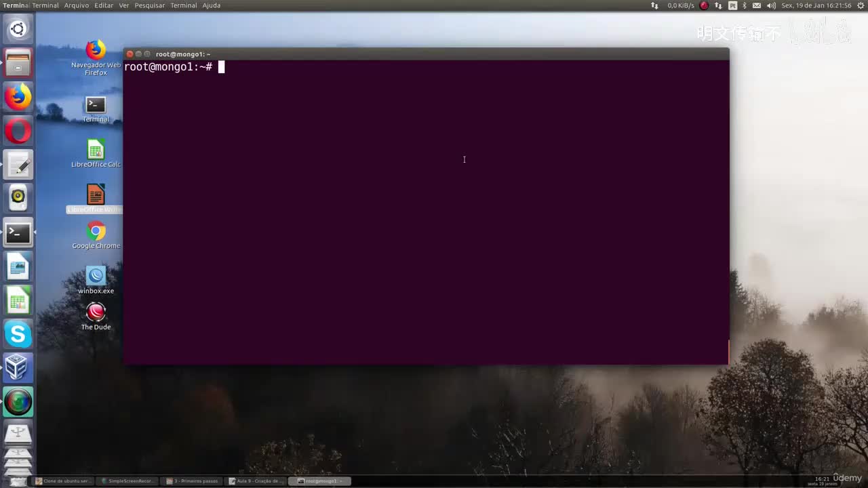The image size is (868, 488).
Task: Launch VirtualBox from the dock
Action: [18, 368]
